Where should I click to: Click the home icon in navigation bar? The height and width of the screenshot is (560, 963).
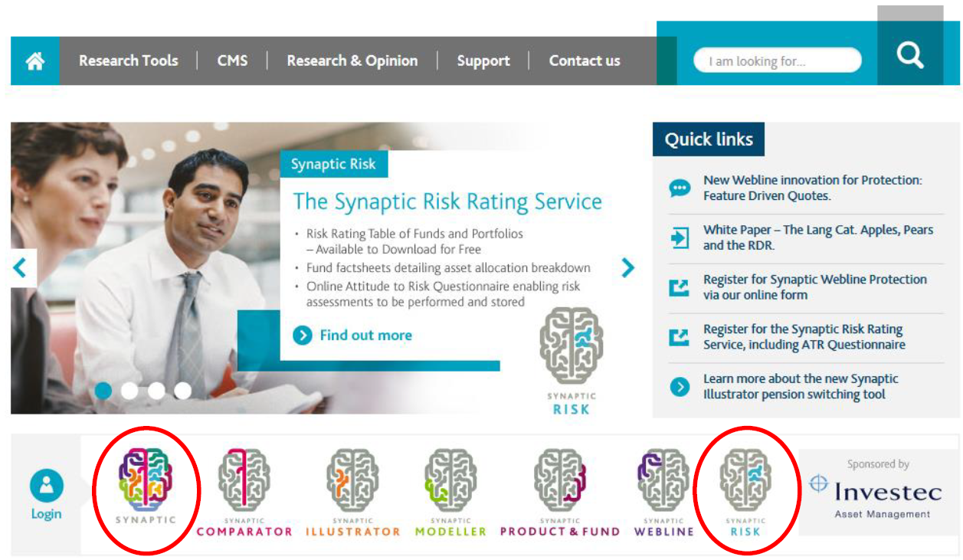(x=35, y=61)
